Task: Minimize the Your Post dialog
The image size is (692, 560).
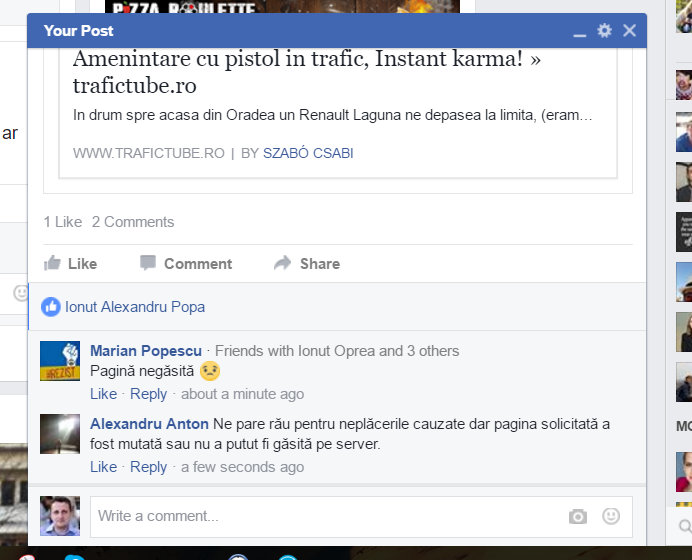Action: 579,34
